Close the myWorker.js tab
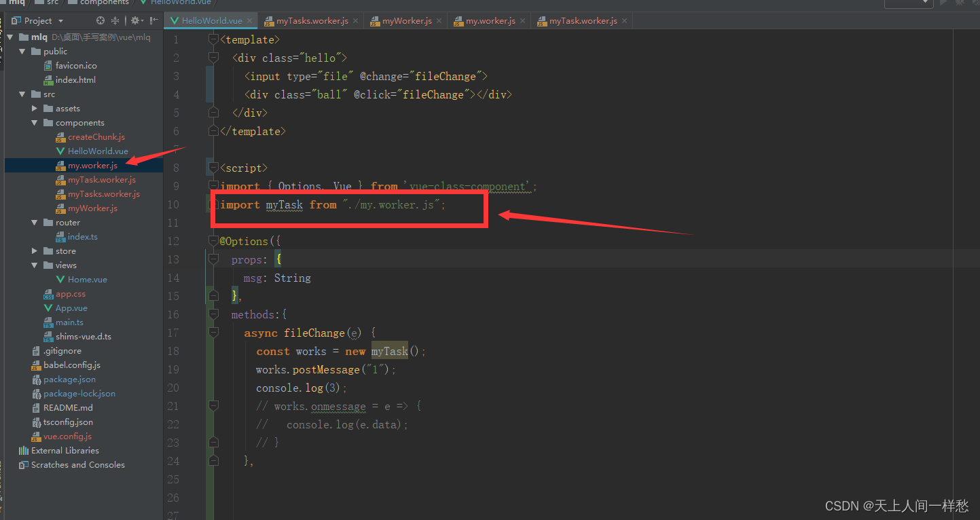This screenshot has width=980, height=520. coord(439,21)
